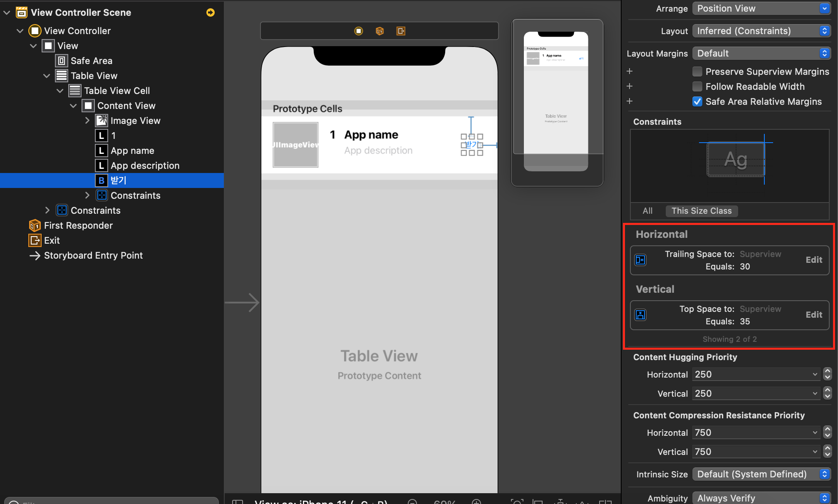This screenshot has height=504, width=838.
Task: Enable Preserve Superview Margins checkbox
Action: coord(697,72)
